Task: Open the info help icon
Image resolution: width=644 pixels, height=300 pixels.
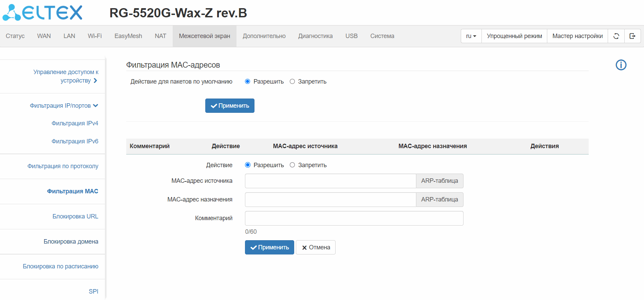Action: 621,65
